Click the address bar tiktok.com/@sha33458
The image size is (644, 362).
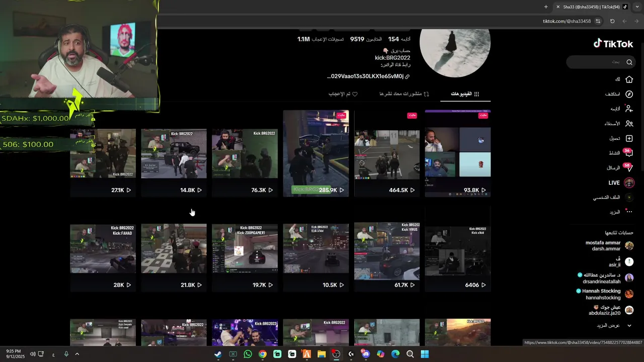(567, 21)
